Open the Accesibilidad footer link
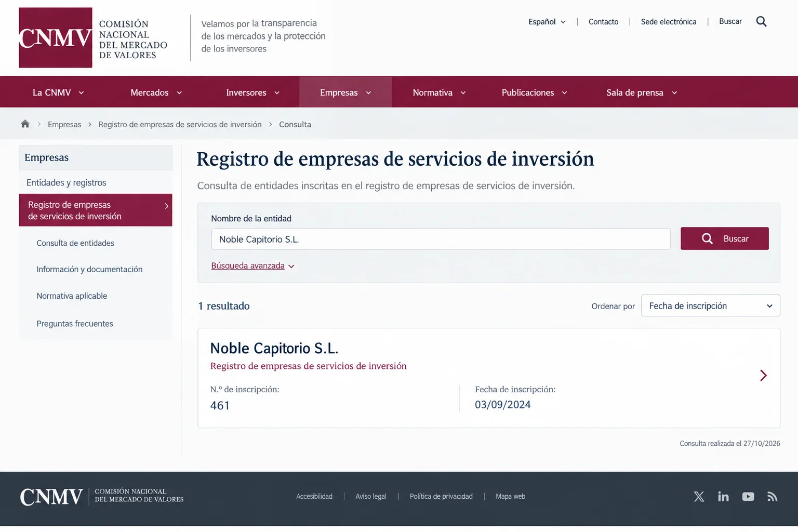The width and height of the screenshot is (798, 532). pyautogui.click(x=314, y=497)
